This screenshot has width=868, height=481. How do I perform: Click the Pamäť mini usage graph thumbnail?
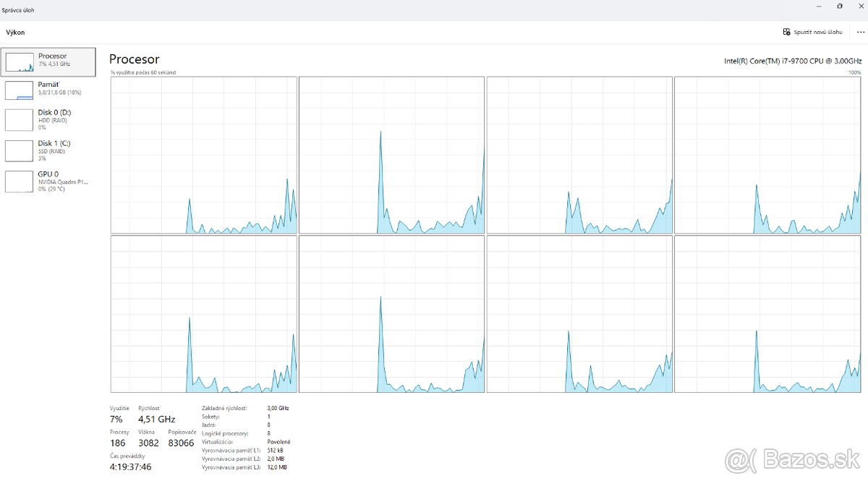[x=20, y=90]
